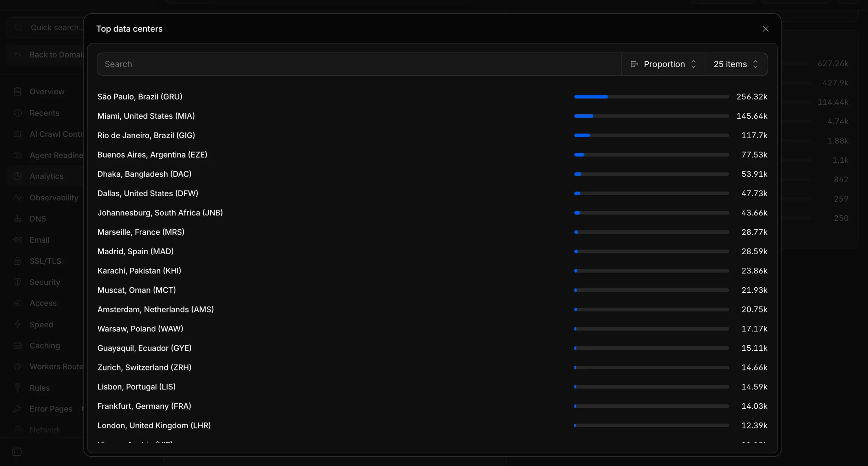Viewport: 868px width, 466px height.
Task: Click the Miami proportion bar
Action: pyautogui.click(x=651, y=116)
